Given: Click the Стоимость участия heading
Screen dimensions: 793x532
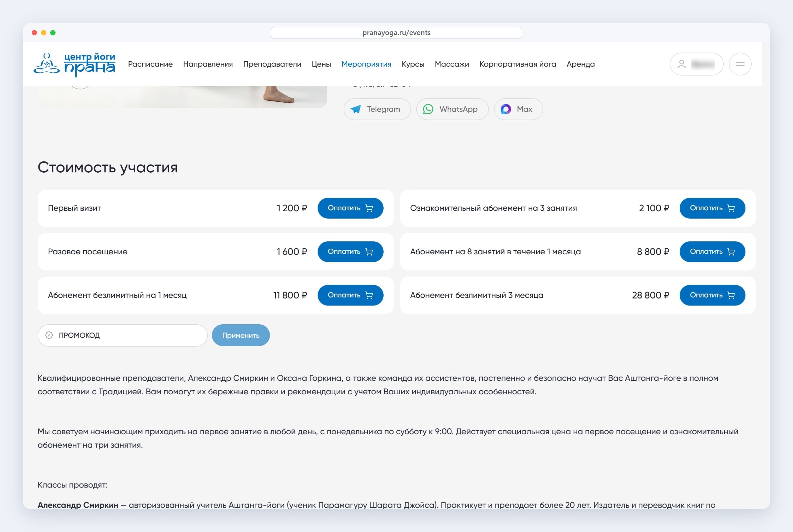Looking at the screenshot, I should click(x=108, y=167).
